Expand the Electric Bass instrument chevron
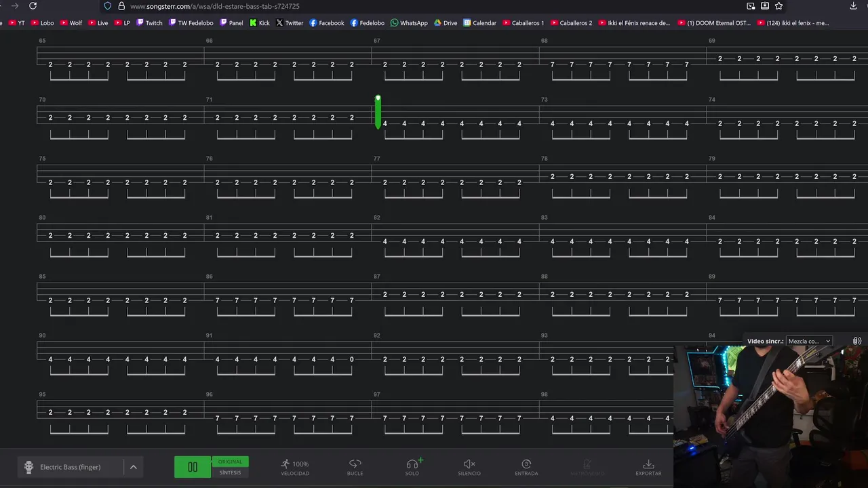This screenshot has height=488, width=868. [x=134, y=467]
